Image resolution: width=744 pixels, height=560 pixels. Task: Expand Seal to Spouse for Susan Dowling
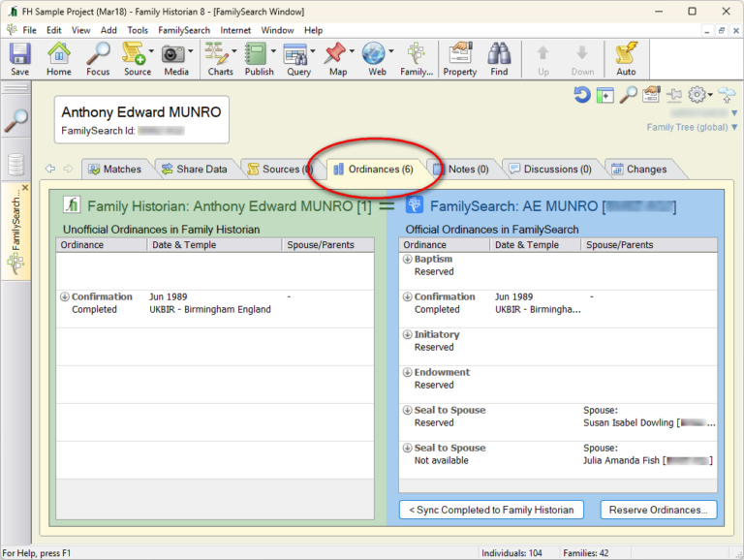tap(407, 410)
